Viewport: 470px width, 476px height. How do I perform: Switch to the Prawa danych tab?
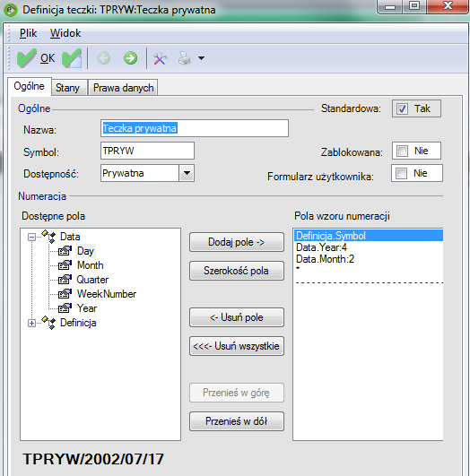click(x=123, y=88)
